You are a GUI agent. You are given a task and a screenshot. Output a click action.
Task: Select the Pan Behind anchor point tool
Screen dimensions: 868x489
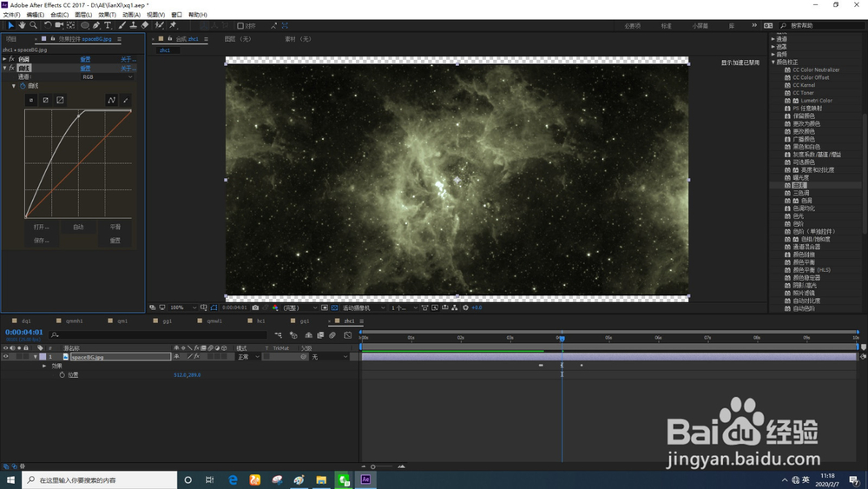pyautogui.click(x=71, y=25)
